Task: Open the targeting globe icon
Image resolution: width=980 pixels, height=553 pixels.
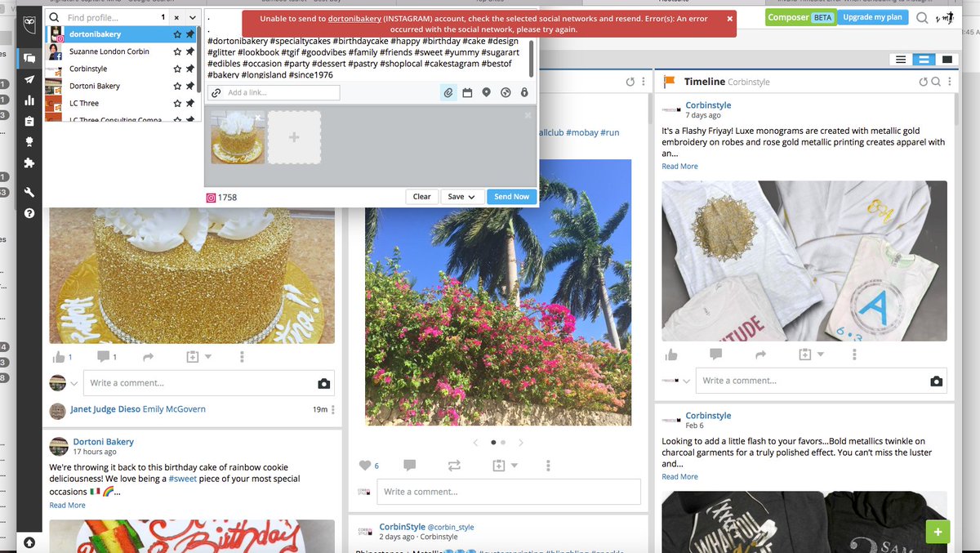Action: click(506, 93)
